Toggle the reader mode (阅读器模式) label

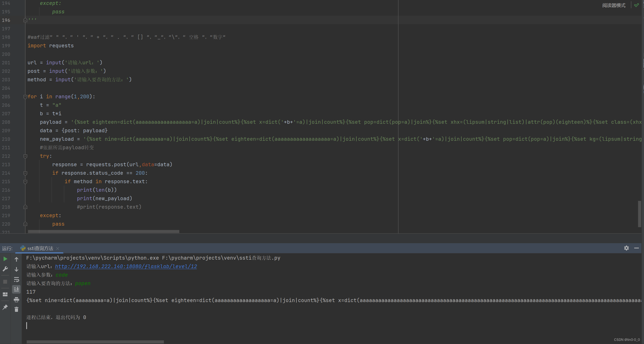(614, 5)
